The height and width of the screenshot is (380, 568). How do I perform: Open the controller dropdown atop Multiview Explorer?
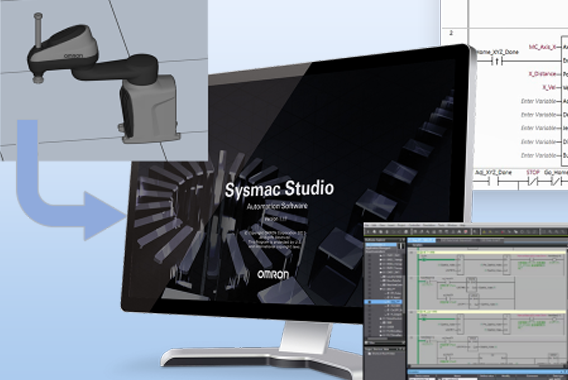click(381, 245)
